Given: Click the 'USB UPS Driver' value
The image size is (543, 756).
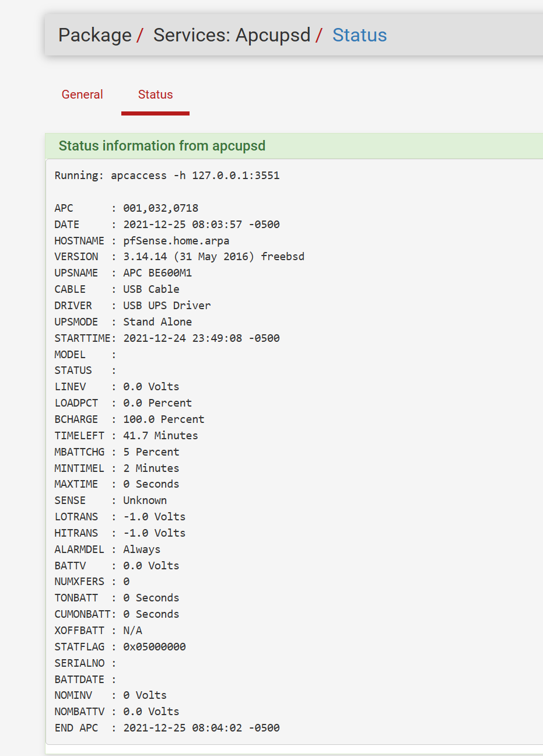Looking at the screenshot, I should point(167,306).
